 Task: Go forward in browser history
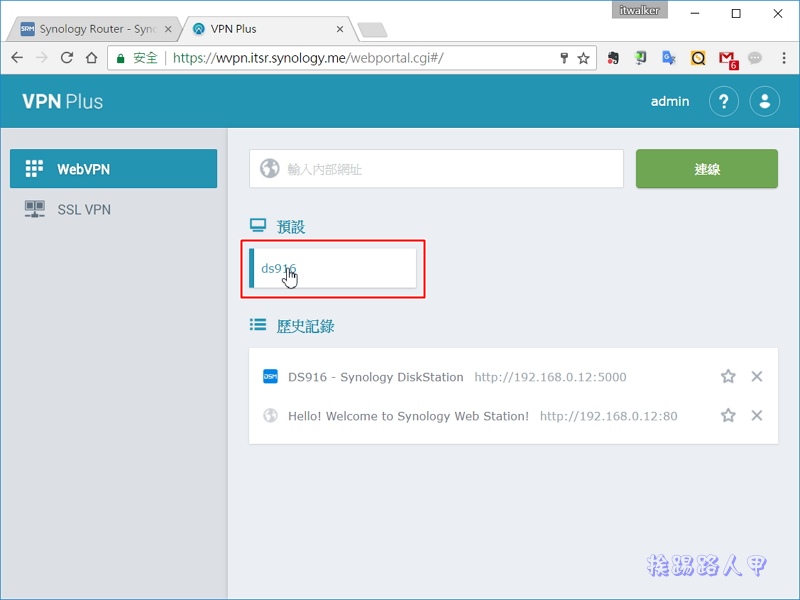[x=42, y=58]
